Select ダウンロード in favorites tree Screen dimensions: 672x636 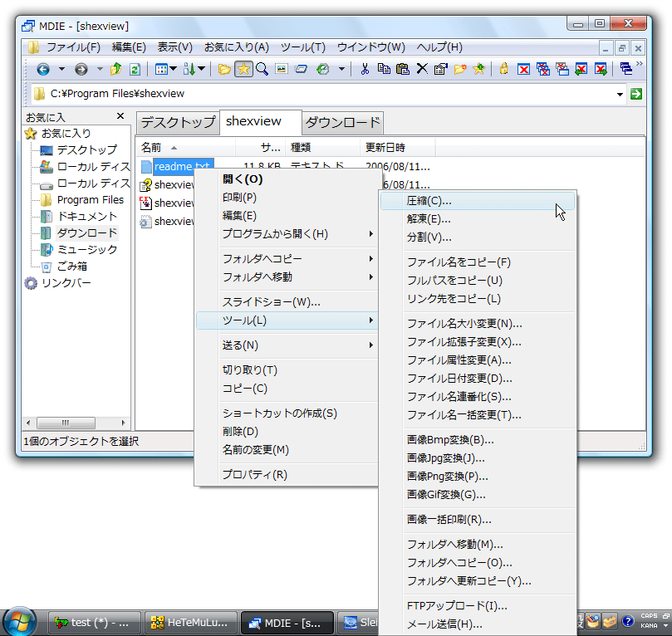click(x=87, y=233)
